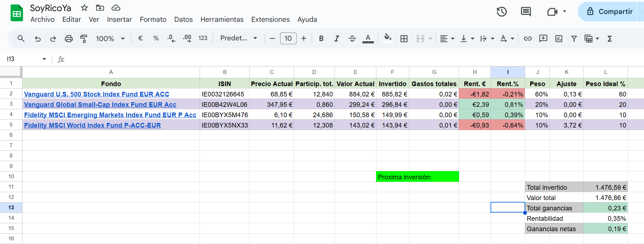Open comments panel icon

(526, 12)
